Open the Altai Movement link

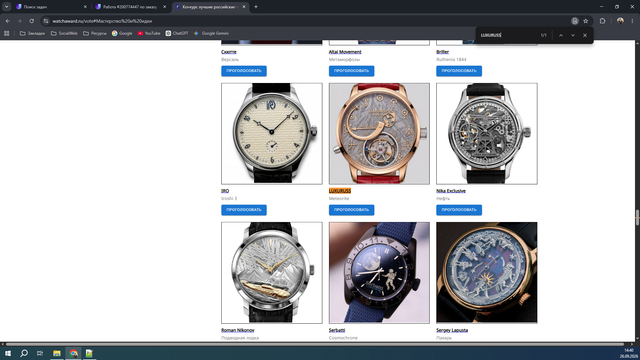click(x=345, y=52)
